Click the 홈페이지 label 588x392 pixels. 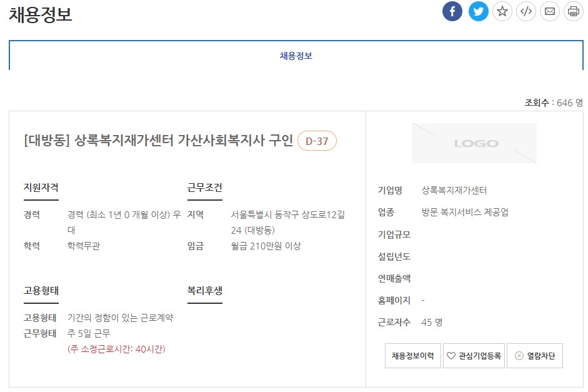(x=394, y=300)
